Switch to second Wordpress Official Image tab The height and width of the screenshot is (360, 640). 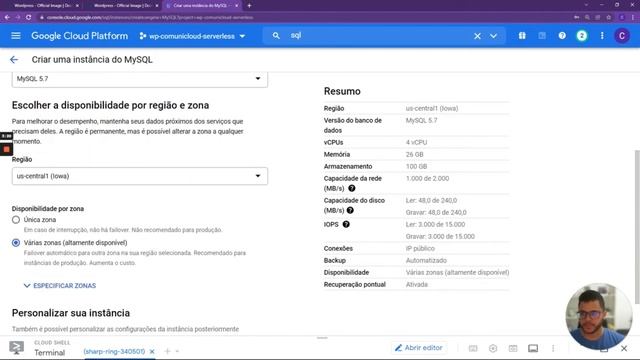click(x=122, y=6)
